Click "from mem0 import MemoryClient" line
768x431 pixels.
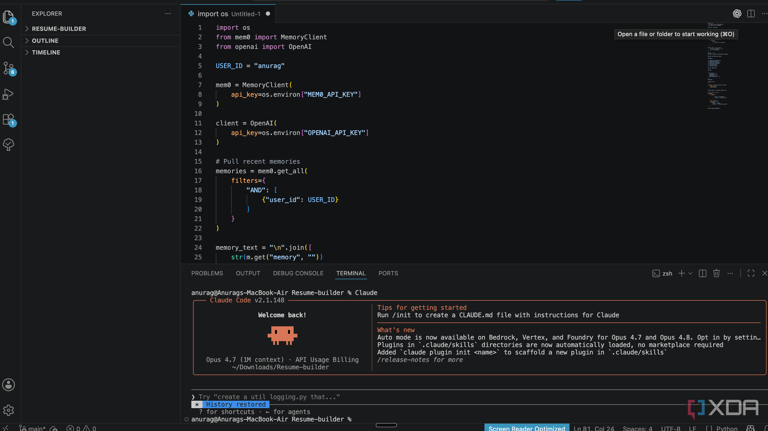[x=271, y=37]
